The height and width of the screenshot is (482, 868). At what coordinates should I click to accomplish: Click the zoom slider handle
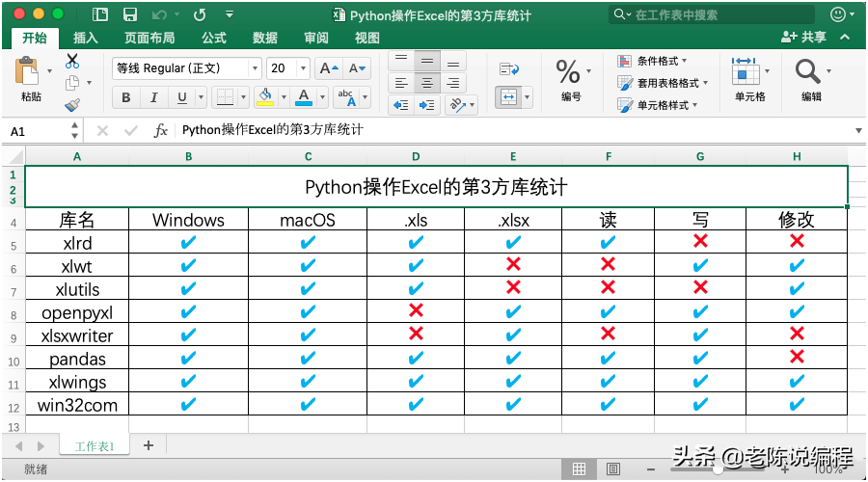[718, 469]
